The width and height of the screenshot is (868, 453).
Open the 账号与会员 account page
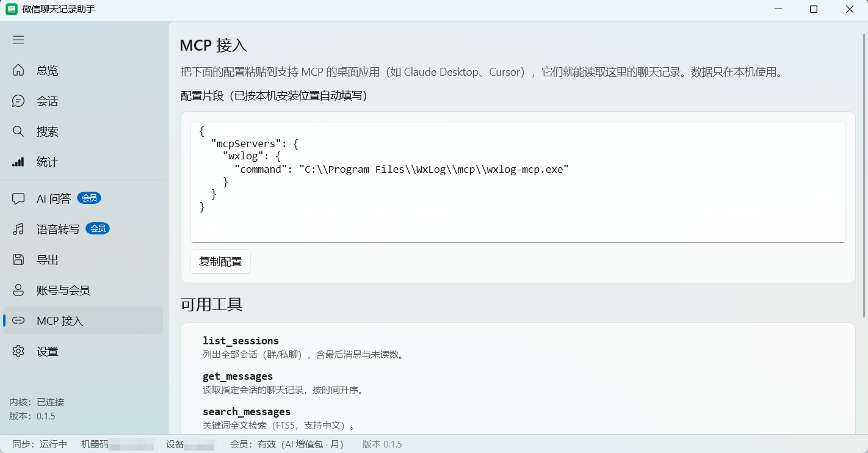click(x=83, y=290)
